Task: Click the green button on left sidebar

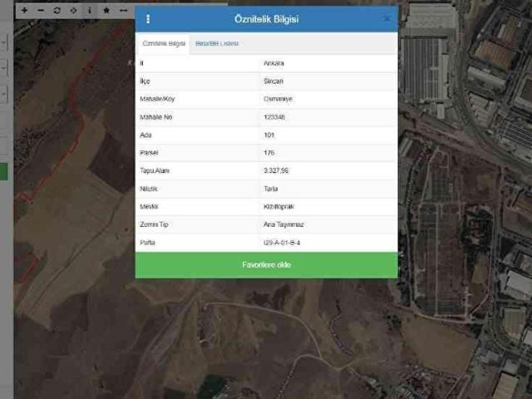Action: (x=3, y=171)
